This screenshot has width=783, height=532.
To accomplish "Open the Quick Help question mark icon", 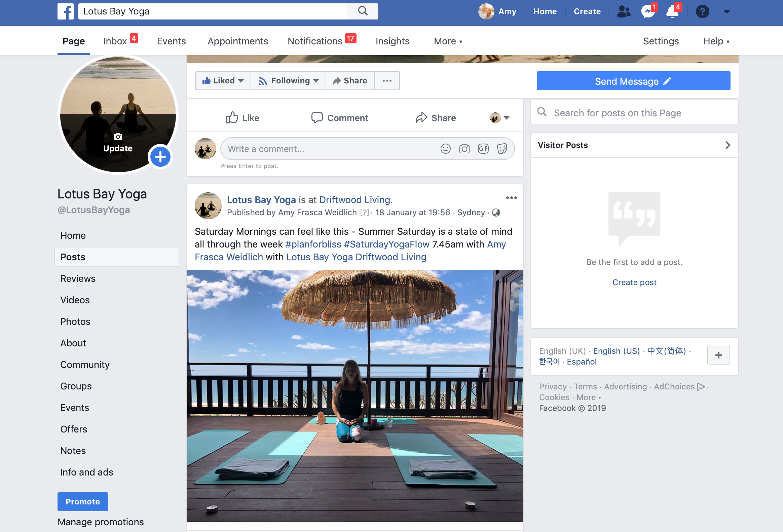I will click(x=703, y=12).
